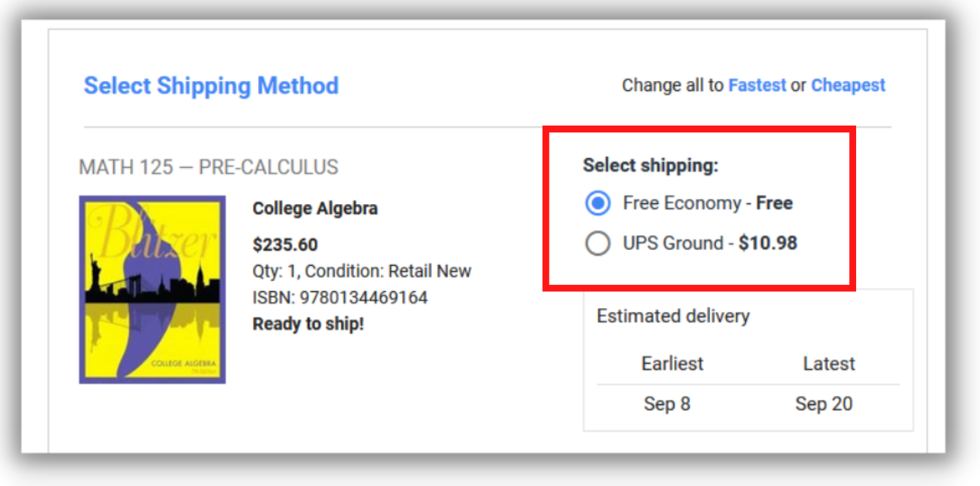
Task: Click the Estimated delivery header
Action: pos(672,316)
